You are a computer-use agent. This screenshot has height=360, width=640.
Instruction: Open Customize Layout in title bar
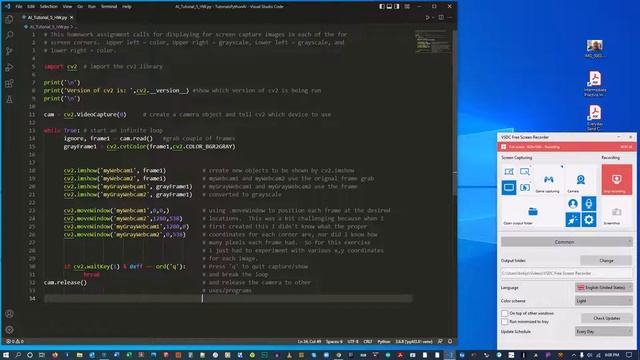(407, 7)
